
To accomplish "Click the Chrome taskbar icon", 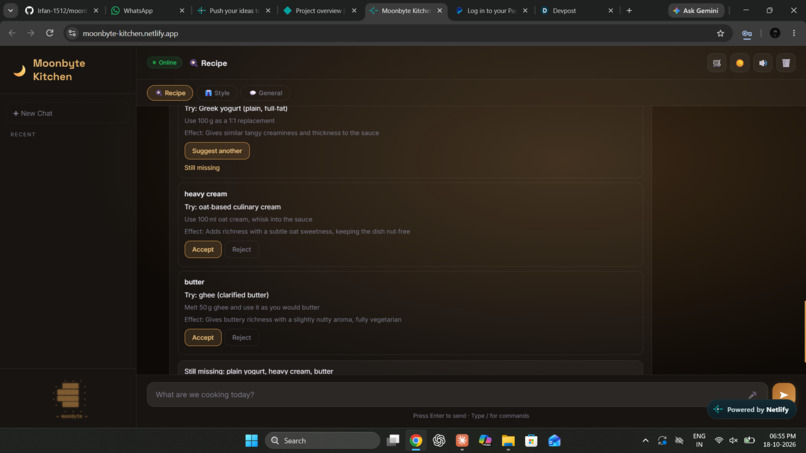I will click(x=416, y=441).
